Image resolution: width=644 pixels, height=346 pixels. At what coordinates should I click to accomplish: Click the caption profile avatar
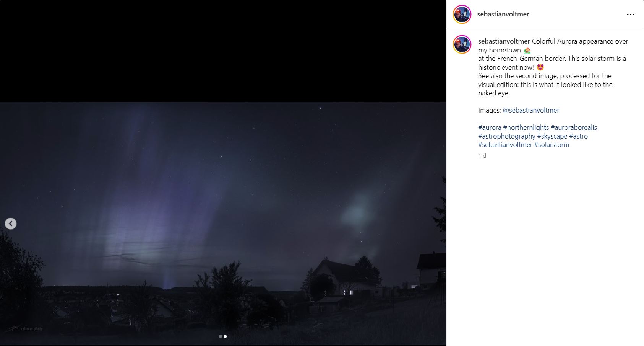(x=462, y=44)
